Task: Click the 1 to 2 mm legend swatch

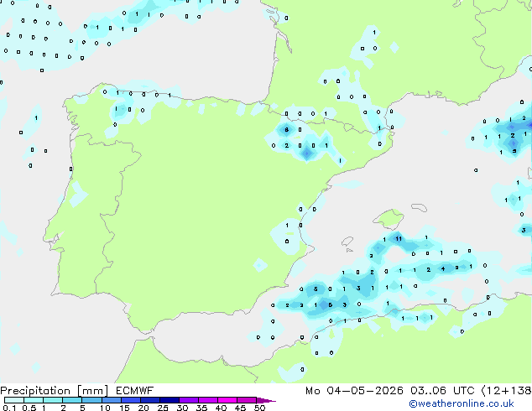Action: tap(53, 400)
